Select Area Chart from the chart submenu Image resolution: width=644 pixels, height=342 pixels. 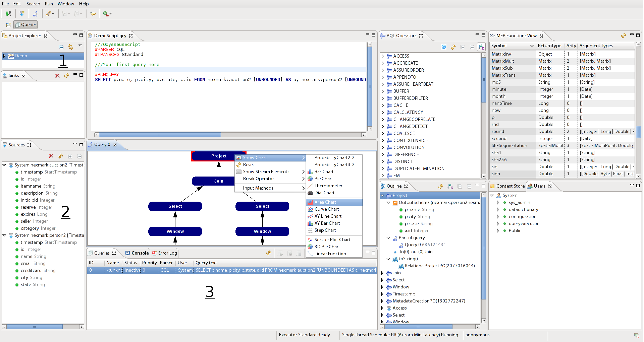(334, 202)
